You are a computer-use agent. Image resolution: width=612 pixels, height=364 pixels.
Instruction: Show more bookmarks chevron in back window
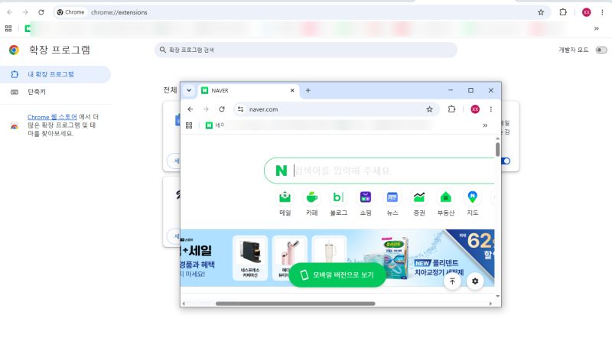597,28
